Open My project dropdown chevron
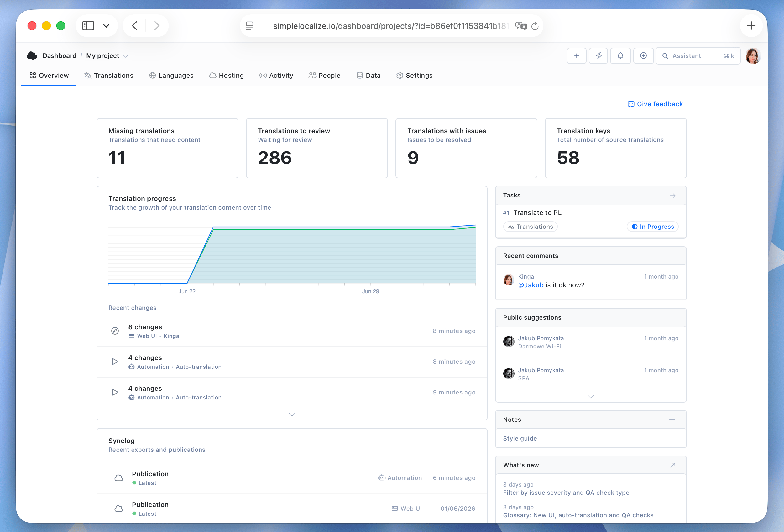Image resolution: width=784 pixels, height=532 pixels. pyautogui.click(x=125, y=56)
